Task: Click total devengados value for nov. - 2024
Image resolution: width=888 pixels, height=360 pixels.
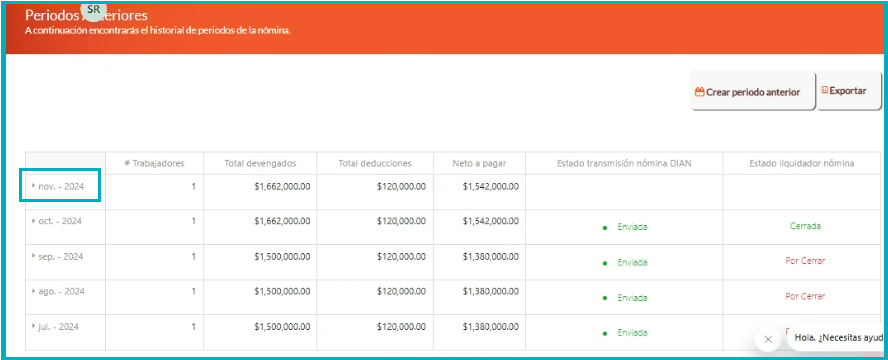Action: tap(282, 186)
